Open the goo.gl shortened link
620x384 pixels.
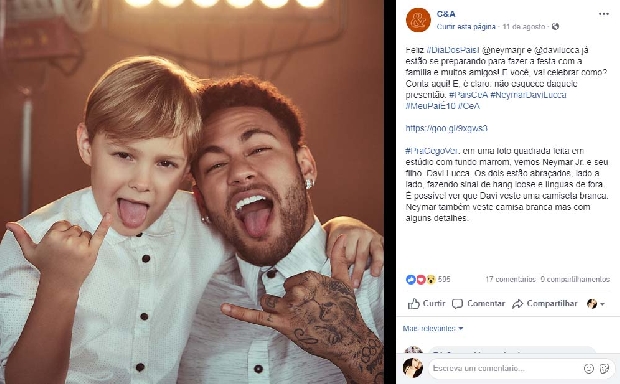(446, 128)
